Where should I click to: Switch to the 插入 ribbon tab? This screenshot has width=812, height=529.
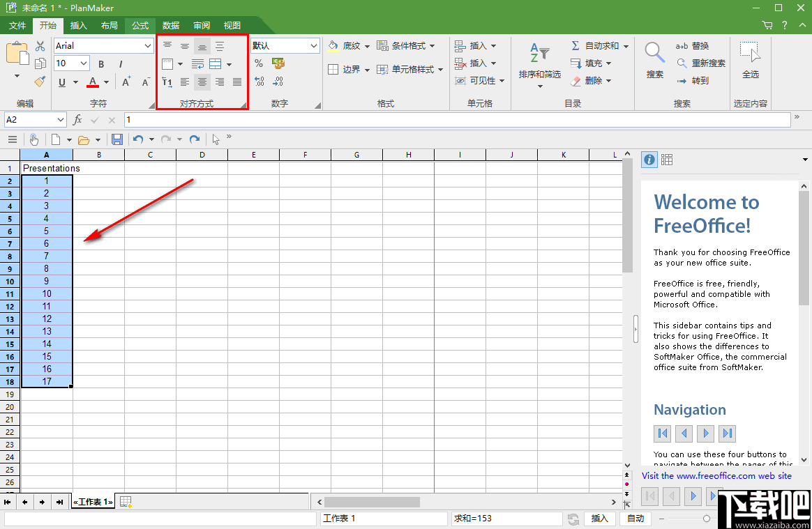78,25
